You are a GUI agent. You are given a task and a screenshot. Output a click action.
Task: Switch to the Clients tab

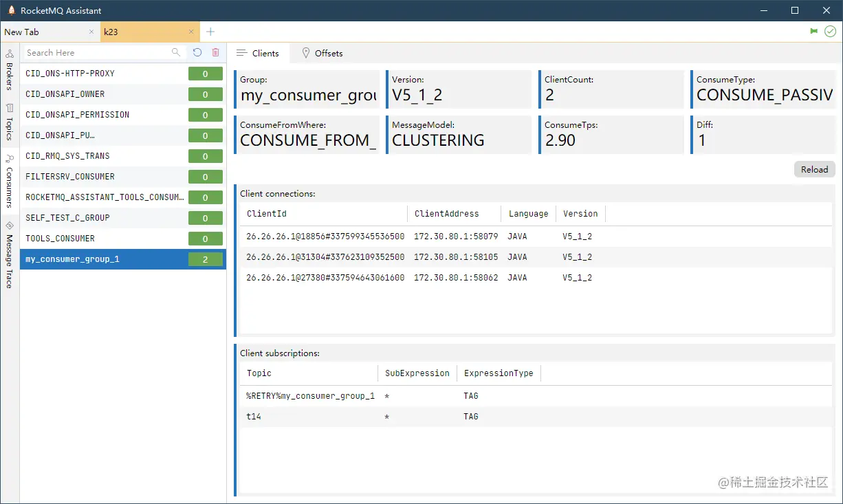coord(258,53)
